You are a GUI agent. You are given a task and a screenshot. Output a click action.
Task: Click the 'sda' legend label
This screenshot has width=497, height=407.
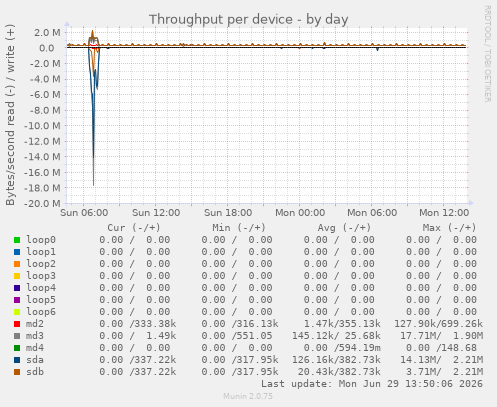coord(35,360)
